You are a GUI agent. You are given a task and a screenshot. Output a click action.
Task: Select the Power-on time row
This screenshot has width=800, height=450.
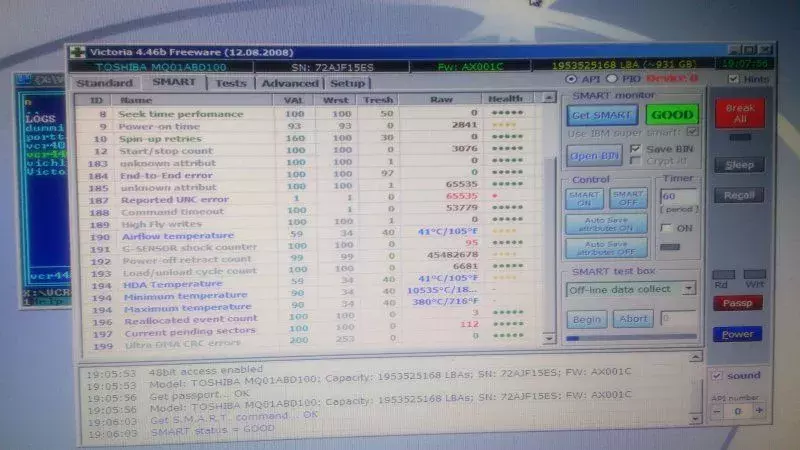pos(309,126)
